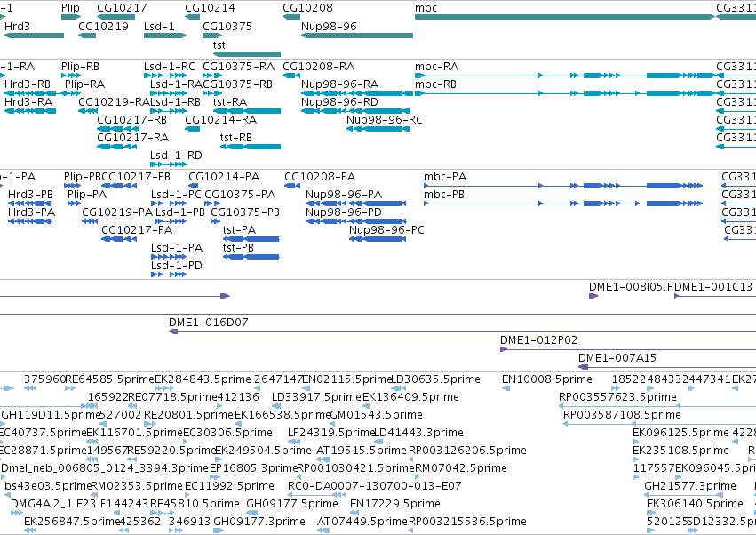Click the Hrd3 gene label

pos(17,27)
